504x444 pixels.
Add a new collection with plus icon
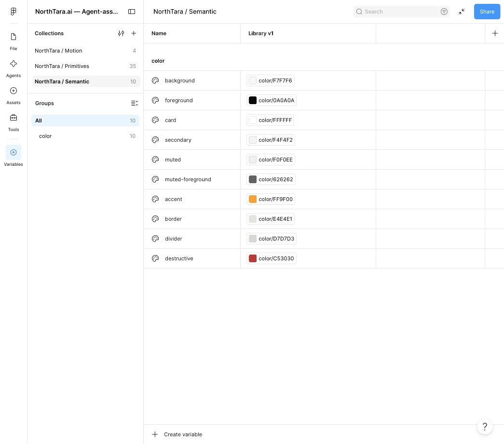click(134, 33)
